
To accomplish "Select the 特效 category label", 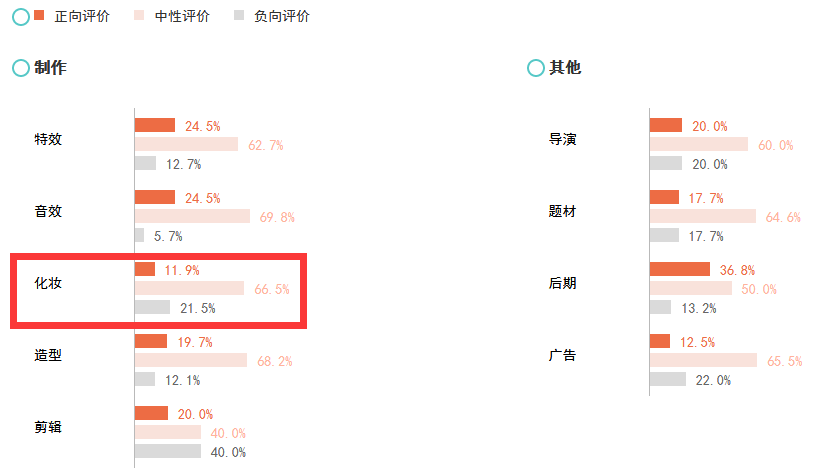I will click(x=48, y=139).
